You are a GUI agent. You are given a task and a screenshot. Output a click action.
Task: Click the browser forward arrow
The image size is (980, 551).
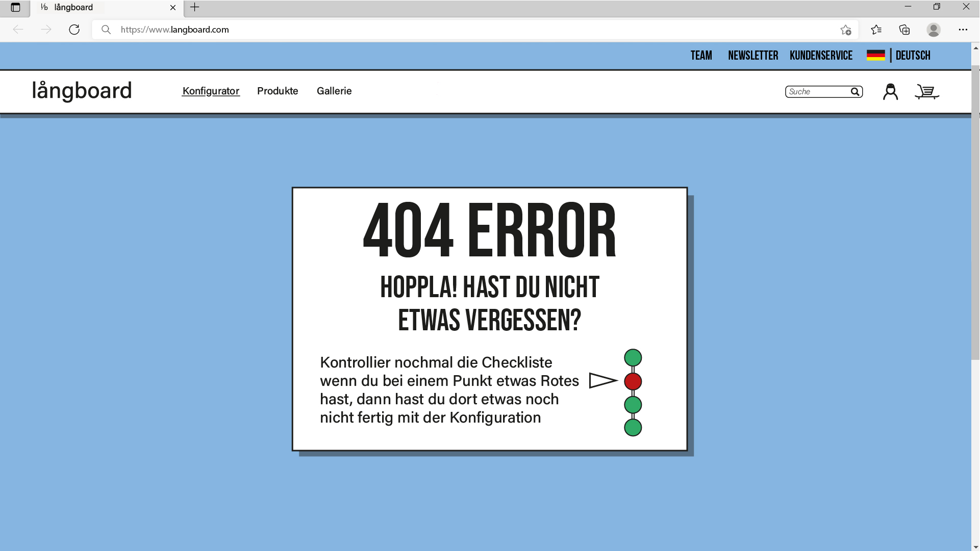[46, 30]
